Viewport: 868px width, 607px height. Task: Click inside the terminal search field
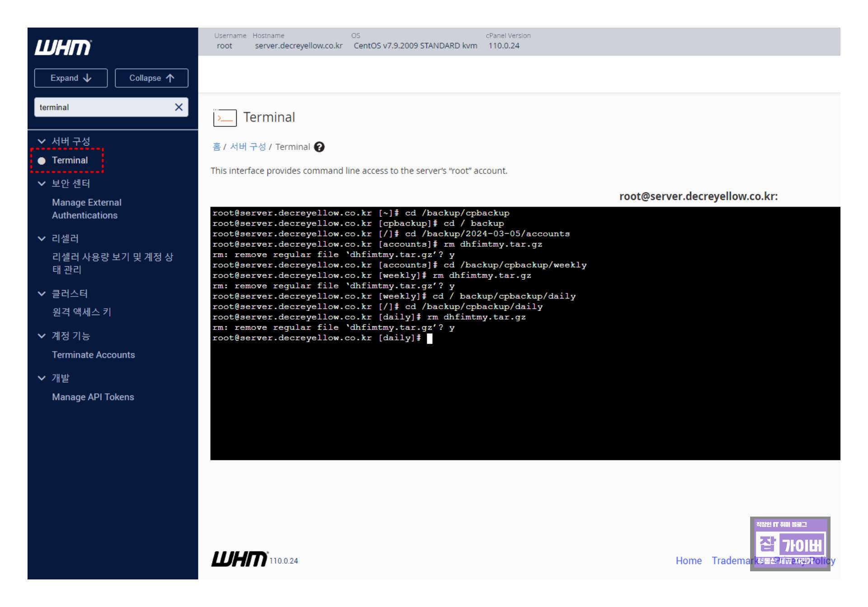[x=102, y=107]
